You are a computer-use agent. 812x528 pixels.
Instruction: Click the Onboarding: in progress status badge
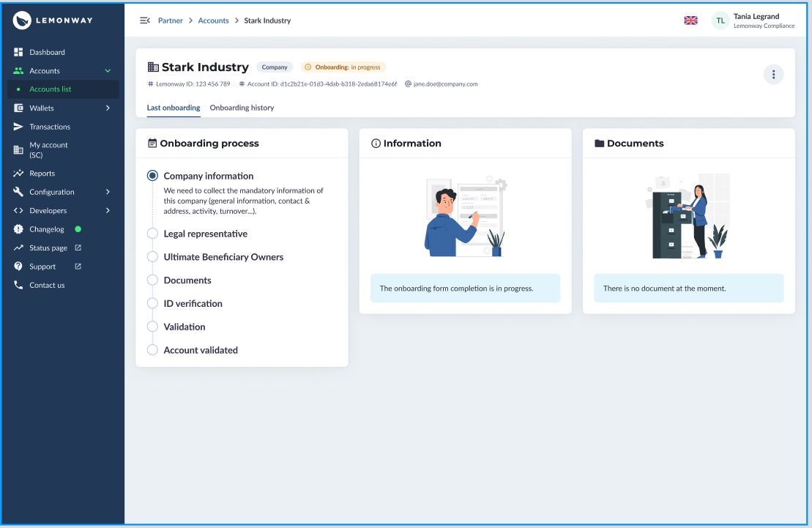pyautogui.click(x=343, y=67)
